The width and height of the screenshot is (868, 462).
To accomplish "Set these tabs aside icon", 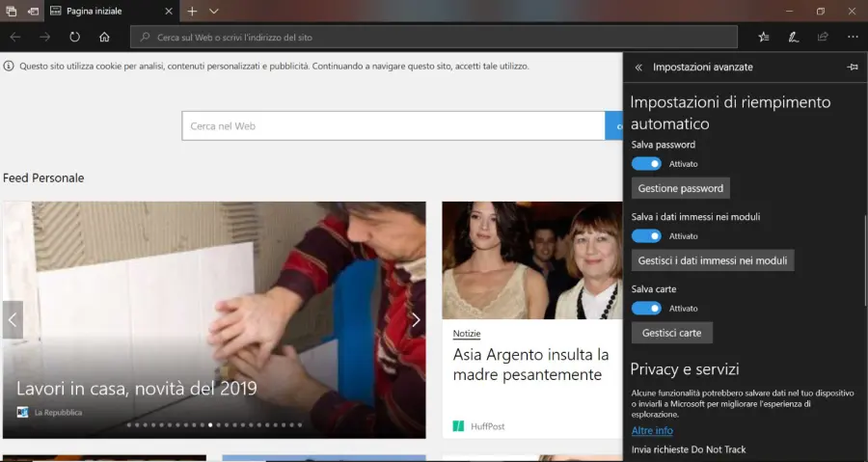I will (x=33, y=11).
